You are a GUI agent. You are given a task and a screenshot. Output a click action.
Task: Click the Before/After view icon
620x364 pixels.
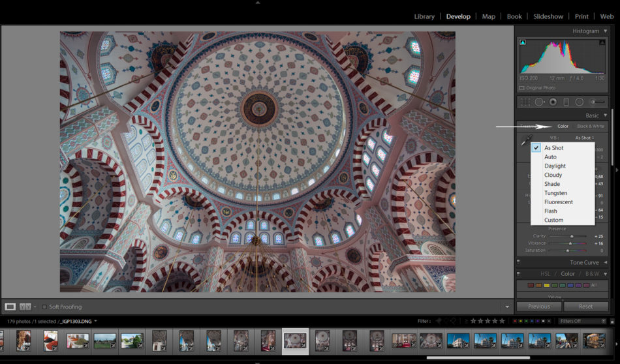tap(25, 307)
